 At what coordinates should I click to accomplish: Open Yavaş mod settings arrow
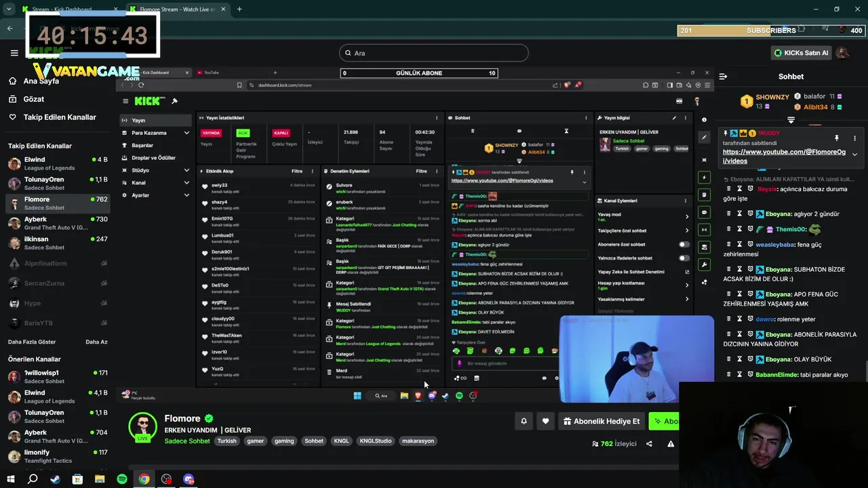click(x=686, y=217)
